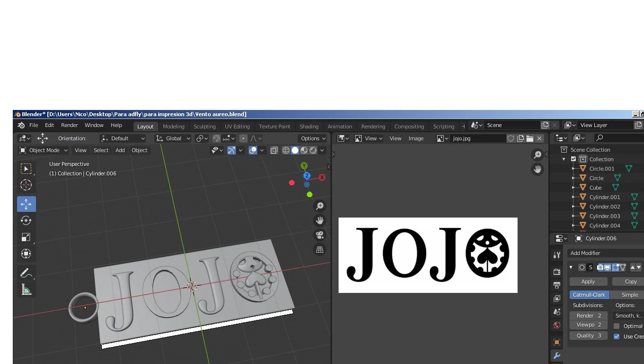Image resolution: width=644 pixels, height=364 pixels.
Task: Select the Cursor tool
Action: tap(26, 185)
